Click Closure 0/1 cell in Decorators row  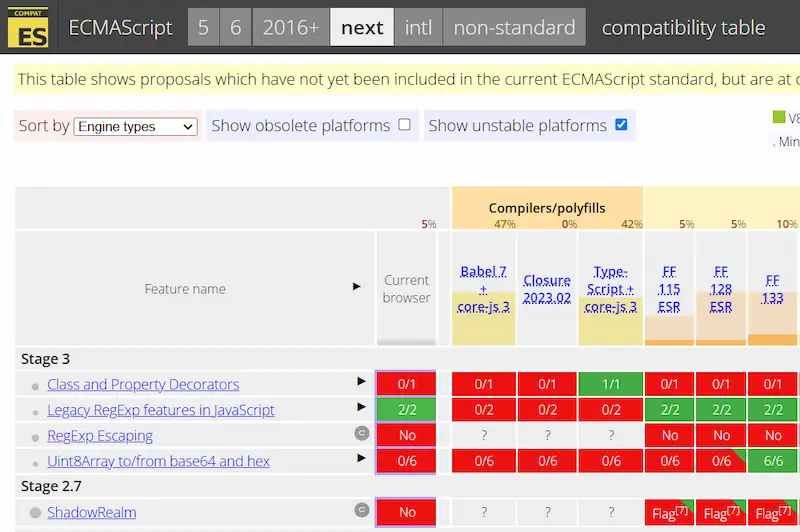tap(547, 384)
